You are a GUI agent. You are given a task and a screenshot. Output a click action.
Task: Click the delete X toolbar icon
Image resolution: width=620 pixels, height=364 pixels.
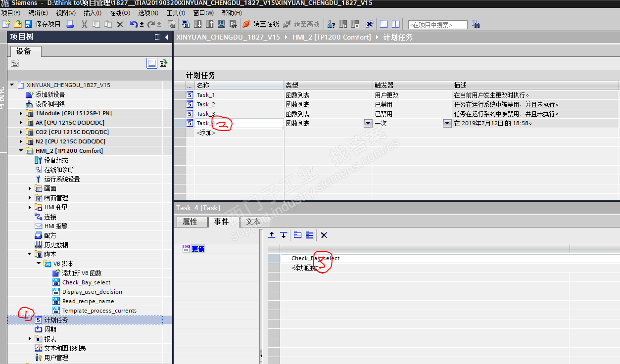120,24
